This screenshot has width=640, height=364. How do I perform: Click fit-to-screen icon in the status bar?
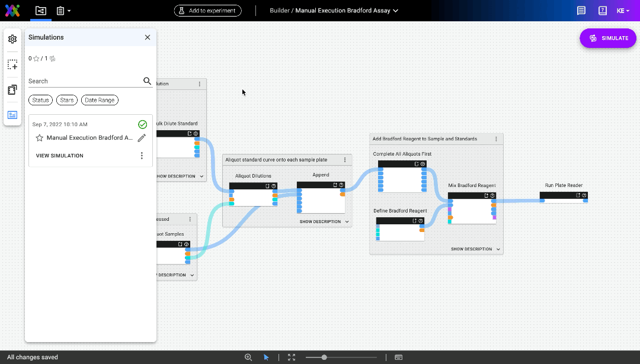click(291, 357)
